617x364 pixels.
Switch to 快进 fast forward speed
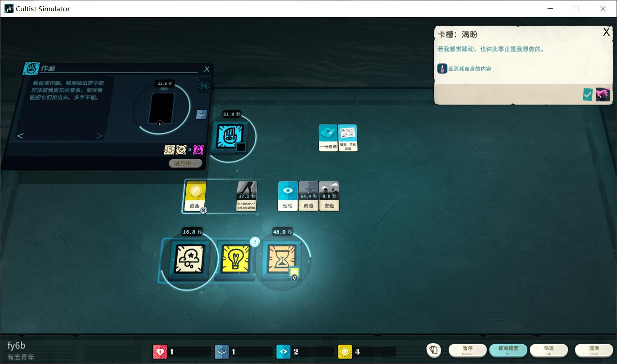pyautogui.click(x=548, y=350)
